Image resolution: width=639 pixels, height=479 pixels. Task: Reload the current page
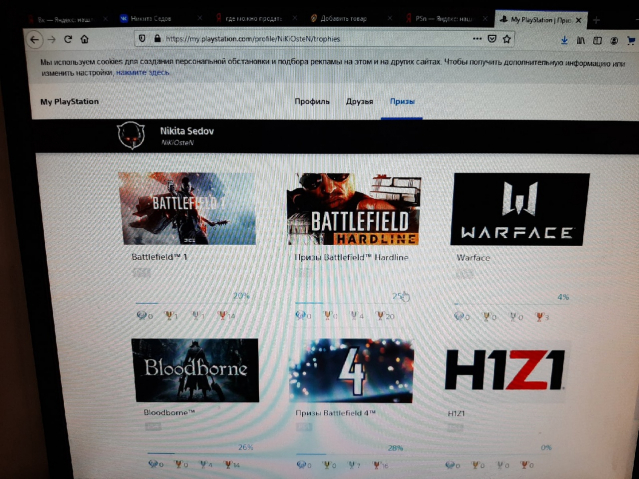pyautogui.click(x=68, y=39)
